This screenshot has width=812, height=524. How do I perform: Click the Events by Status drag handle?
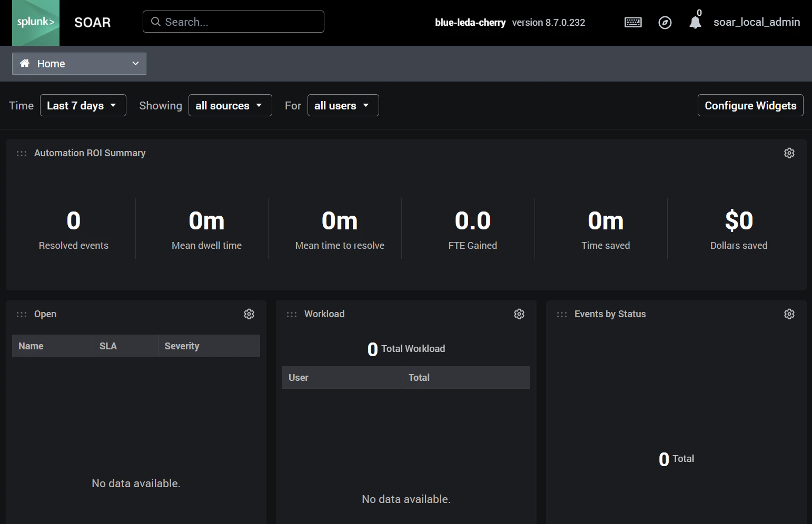[562, 315]
